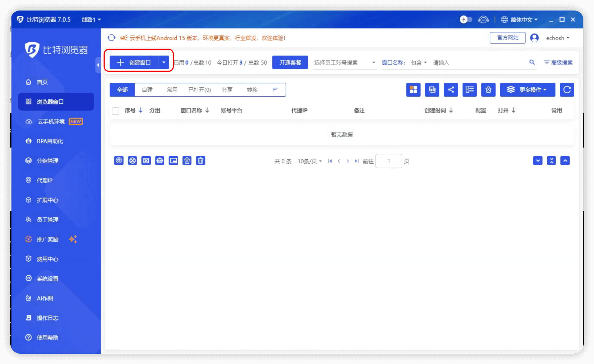The height and width of the screenshot is (364, 594).
Task: Click the search magnifier icon
Action: tap(532, 62)
